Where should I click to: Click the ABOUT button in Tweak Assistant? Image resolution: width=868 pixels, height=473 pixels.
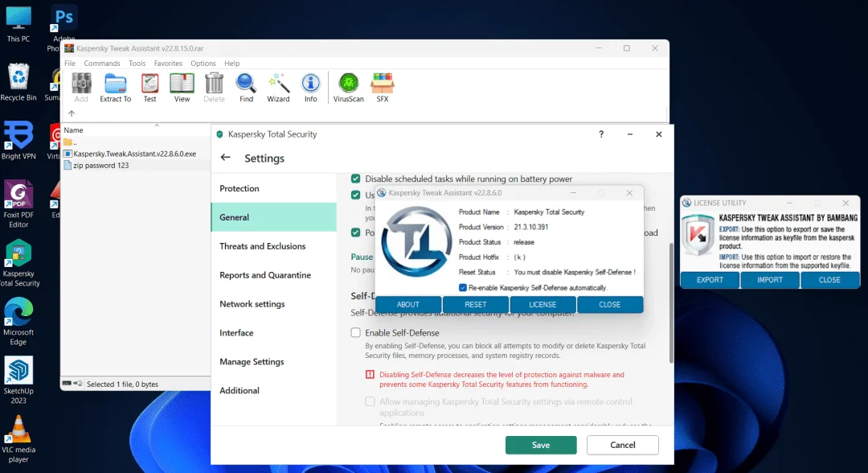tap(408, 305)
